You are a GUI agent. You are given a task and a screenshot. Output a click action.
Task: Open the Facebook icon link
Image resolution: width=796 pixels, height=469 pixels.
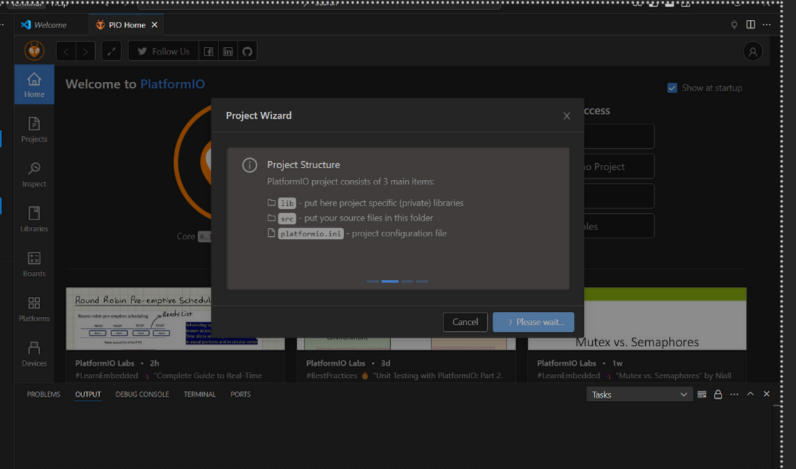point(208,51)
